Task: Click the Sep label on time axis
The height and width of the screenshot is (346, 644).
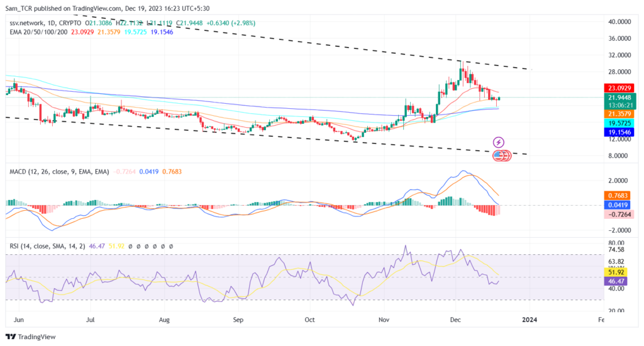Action: click(x=238, y=320)
